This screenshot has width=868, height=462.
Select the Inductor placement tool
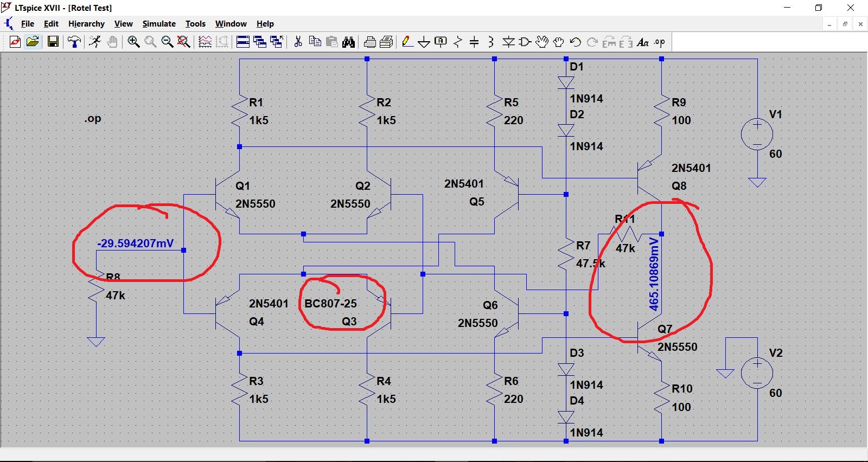tap(491, 42)
